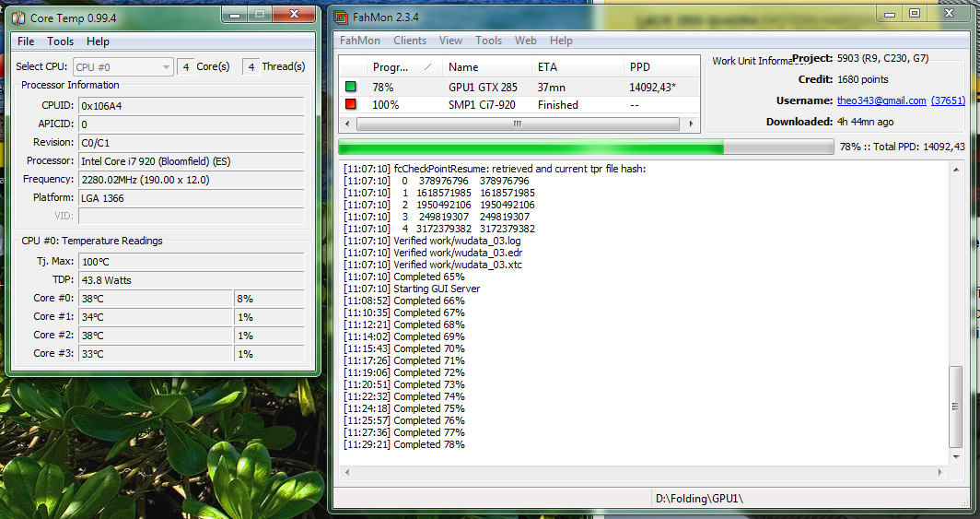
Task: Click the red status icon for SMP1 Ci7-920
Action: [x=351, y=104]
